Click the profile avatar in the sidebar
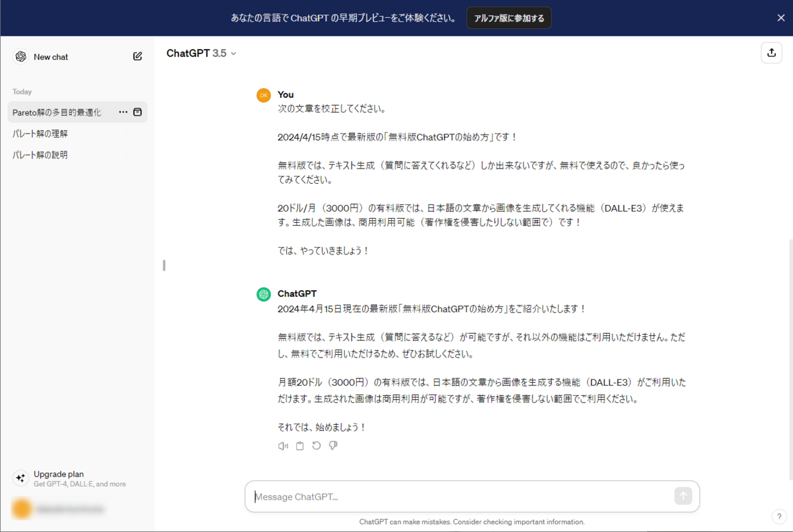 point(22,509)
